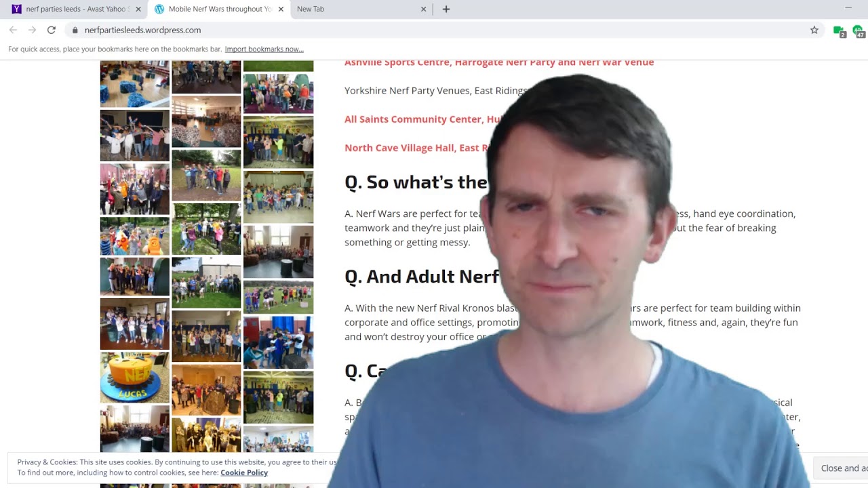Screen dimensions: 868x488
Task: Close the New Tab tab
Action: coord(423,9)
